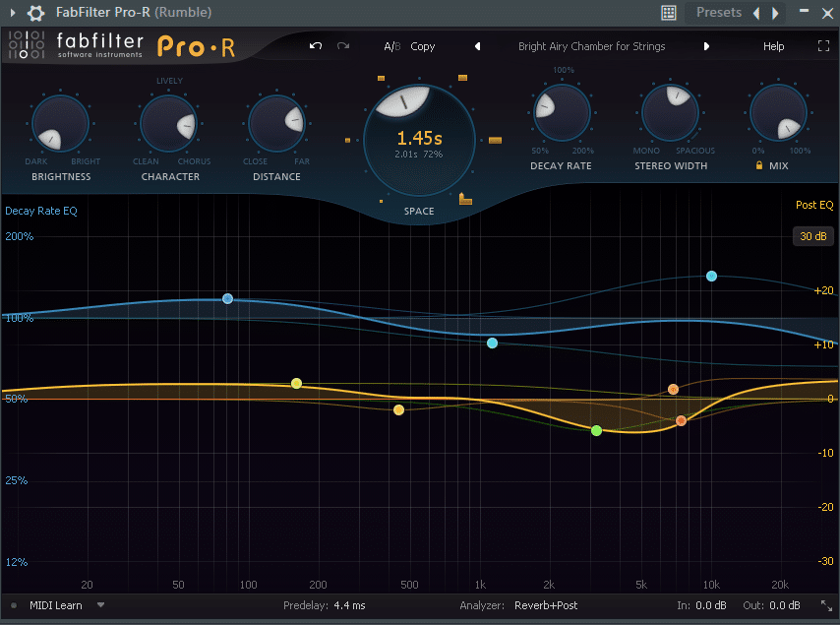The width and height of the screenshot is (840, 625).
Task: Click the Predelay 4.4 ms value
Action: 349,605
